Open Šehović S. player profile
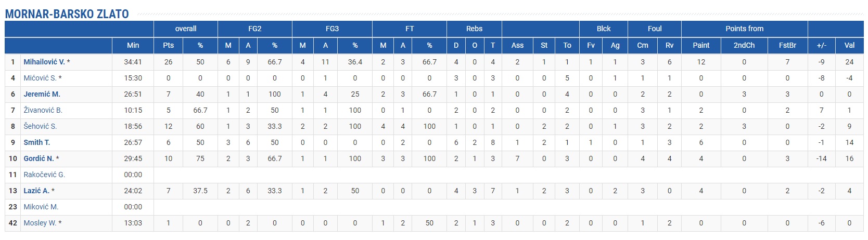This screenshot has height=240, width=868. [40, 126]
